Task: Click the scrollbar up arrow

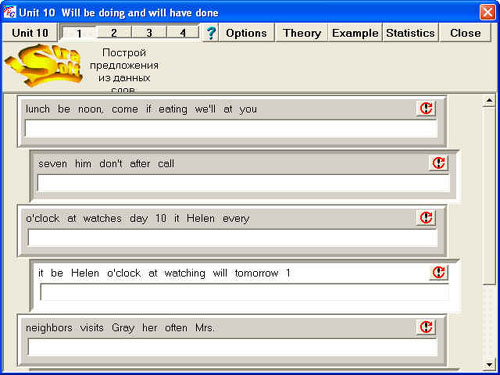Action: tap(489, 100)
